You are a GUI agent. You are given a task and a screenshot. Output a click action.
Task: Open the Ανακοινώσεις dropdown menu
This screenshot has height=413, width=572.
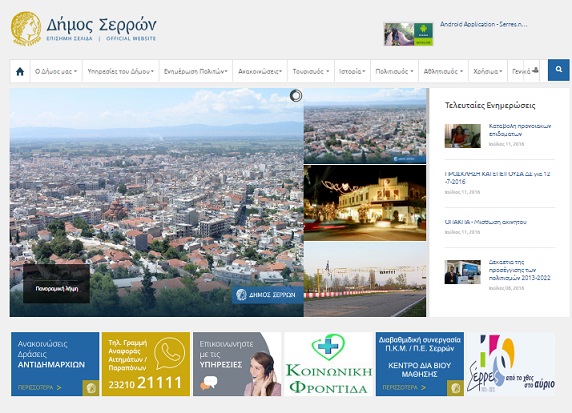(260, 72)
